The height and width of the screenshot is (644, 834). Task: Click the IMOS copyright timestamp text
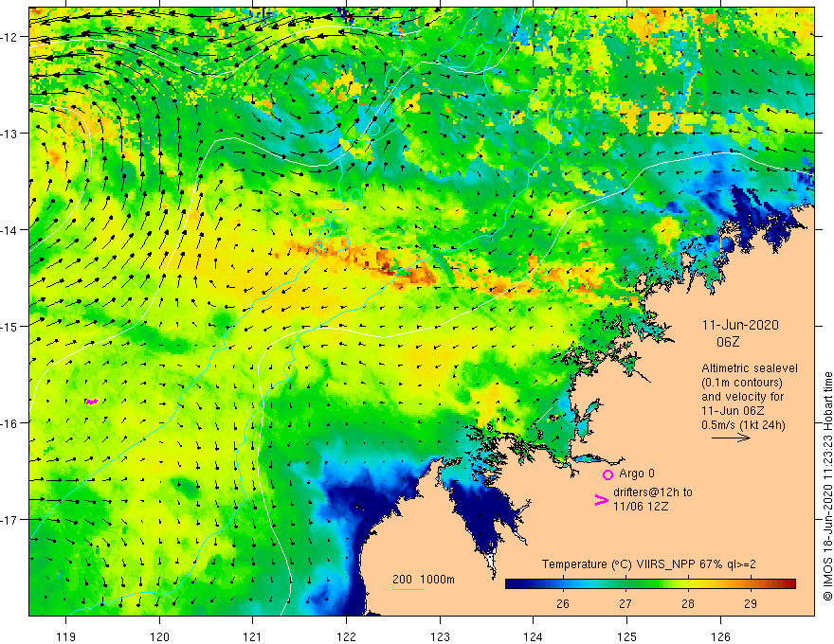point(827,486)
